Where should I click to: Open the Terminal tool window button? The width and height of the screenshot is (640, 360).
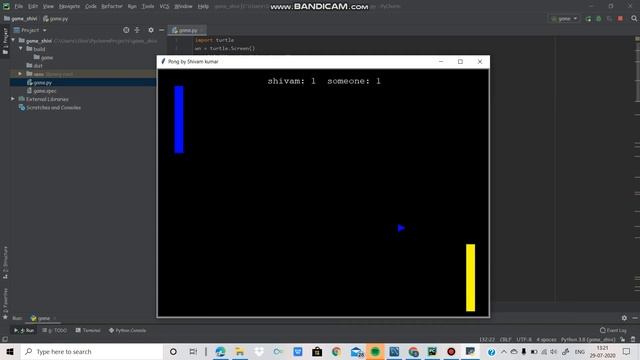[88, 330]
